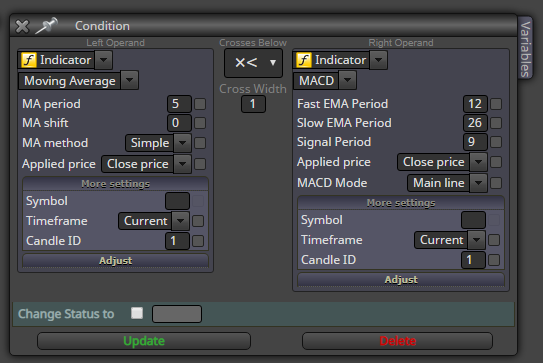This screenshot has width=543, height=363.
Task: Click the Change Status to value field
Action: click(177, 314)
